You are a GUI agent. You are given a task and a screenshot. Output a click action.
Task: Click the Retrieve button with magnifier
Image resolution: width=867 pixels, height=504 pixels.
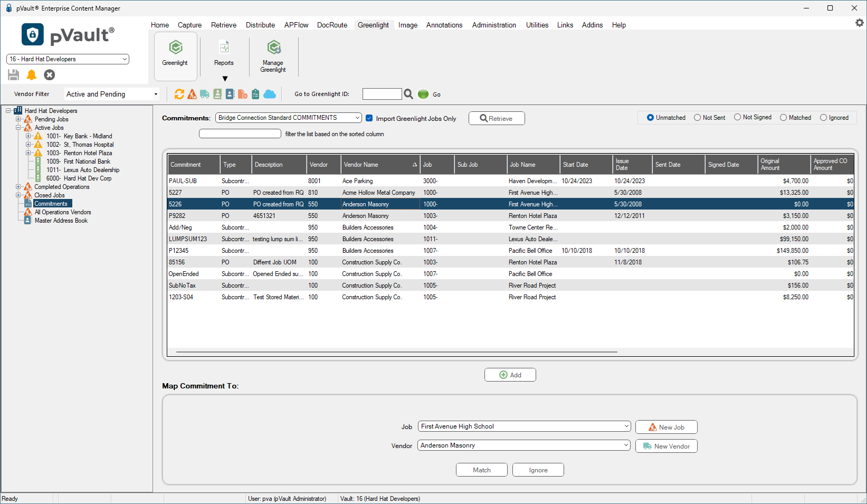pos(497,118)
